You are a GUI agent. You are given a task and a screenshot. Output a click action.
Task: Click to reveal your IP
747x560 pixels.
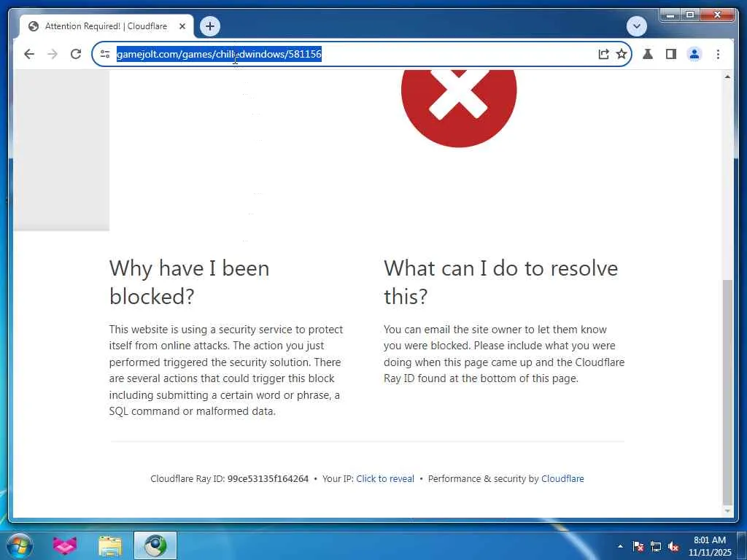tap(385, 478)
